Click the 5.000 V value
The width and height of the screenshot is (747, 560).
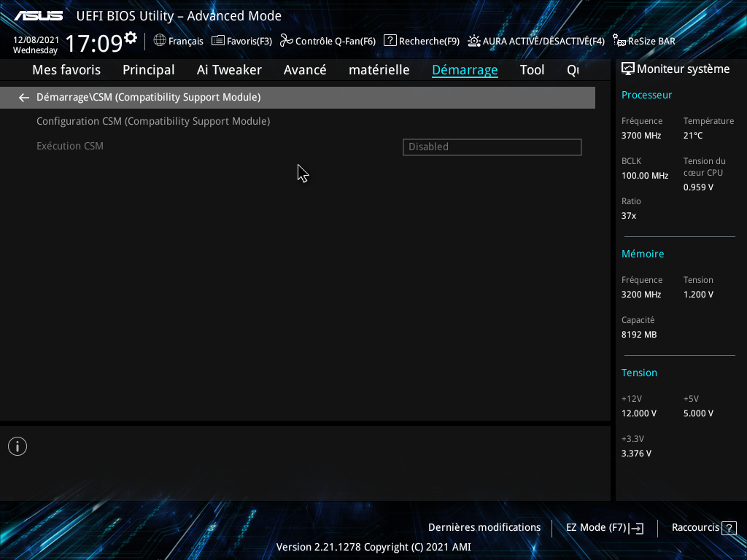click(x=698, y=413)
